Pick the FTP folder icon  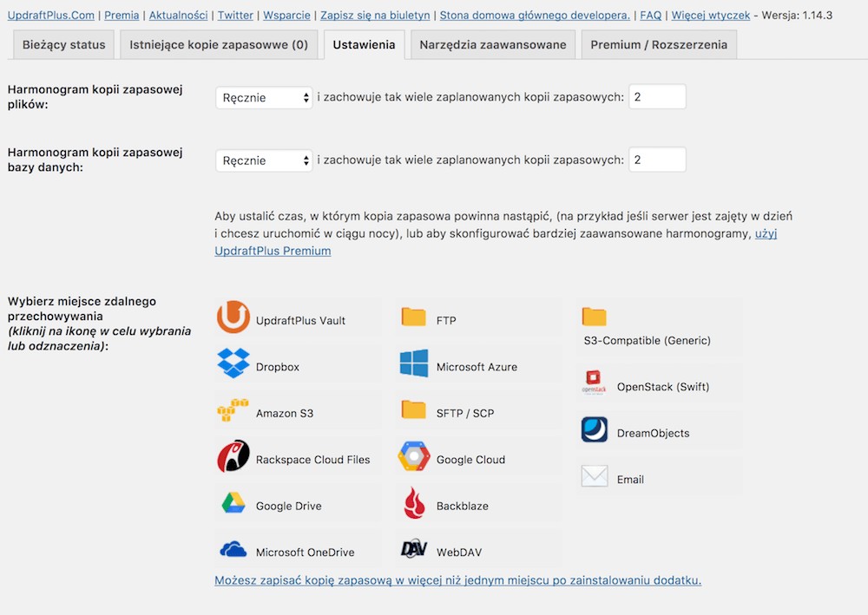tap(413, 317)
